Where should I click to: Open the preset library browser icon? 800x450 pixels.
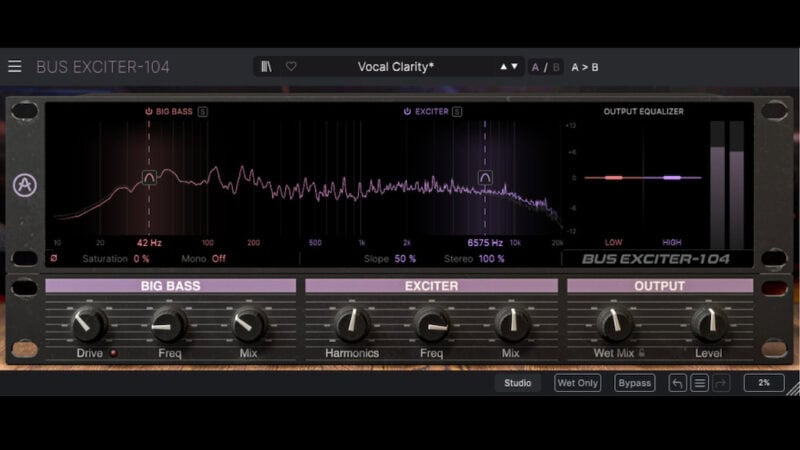266,66
